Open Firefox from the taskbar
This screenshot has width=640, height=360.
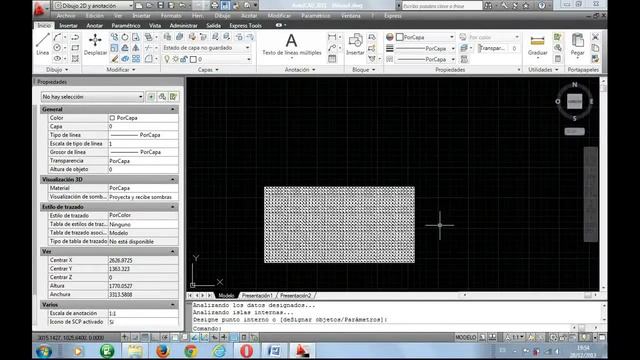[x=162, y=351]
